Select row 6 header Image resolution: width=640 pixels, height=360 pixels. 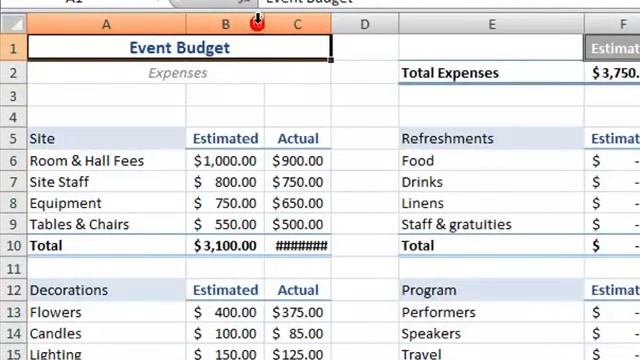pos(13,160)
